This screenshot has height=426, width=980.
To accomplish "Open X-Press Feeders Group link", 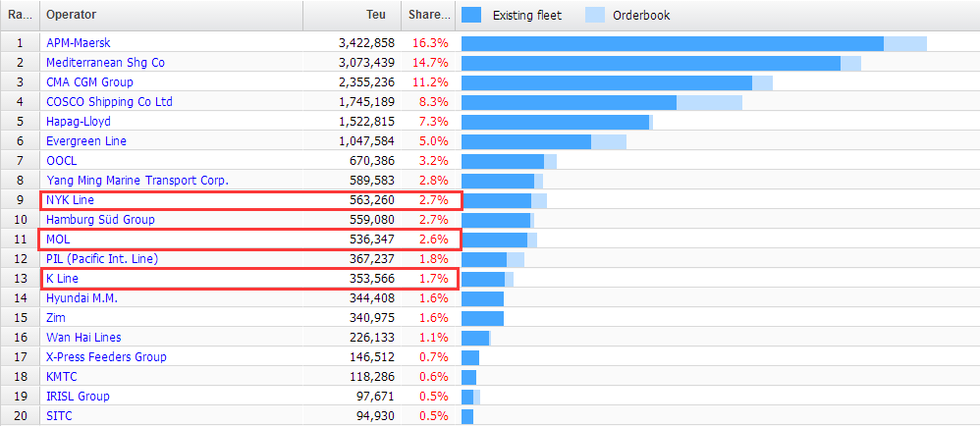I will [106, 357].
